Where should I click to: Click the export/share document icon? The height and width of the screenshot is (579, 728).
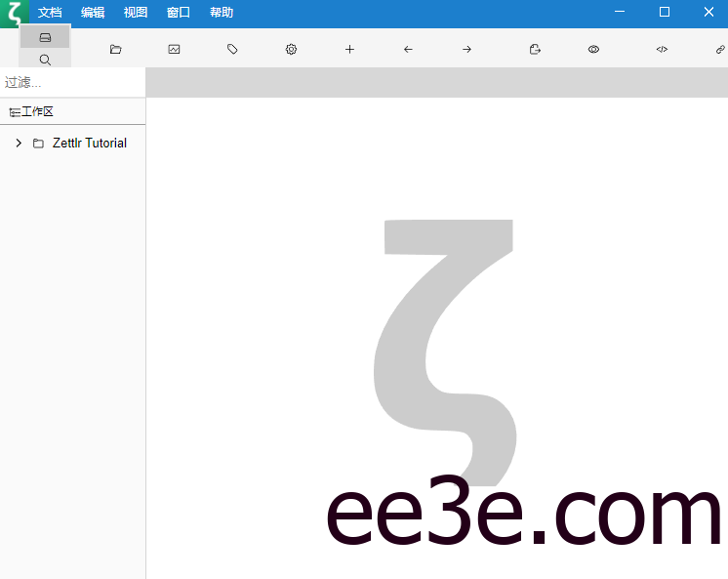pyautogui.click(x=535, y=49)
